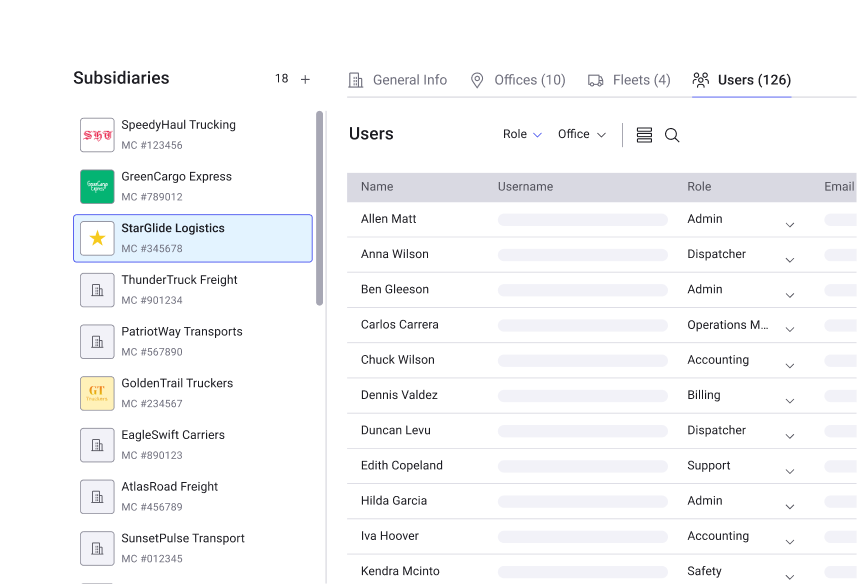This screenshot has width=857, height=584.
Task: Click the name Kendra Mcinto
Action: [400, 571]
